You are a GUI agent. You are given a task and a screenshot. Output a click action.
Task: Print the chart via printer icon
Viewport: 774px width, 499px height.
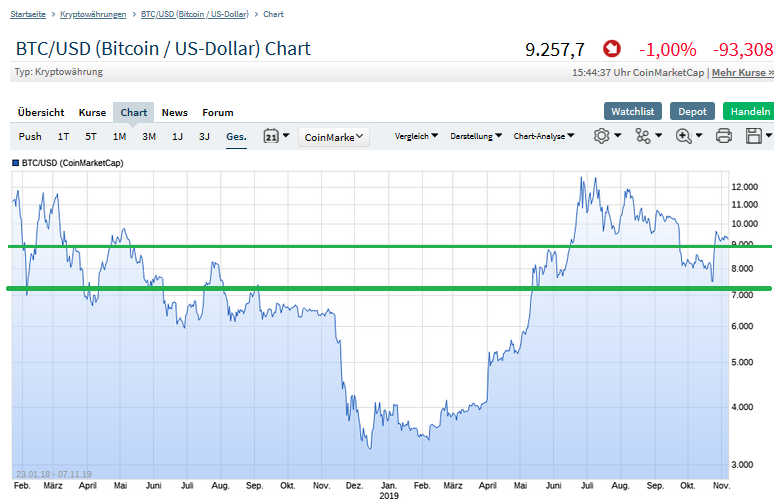724,136
